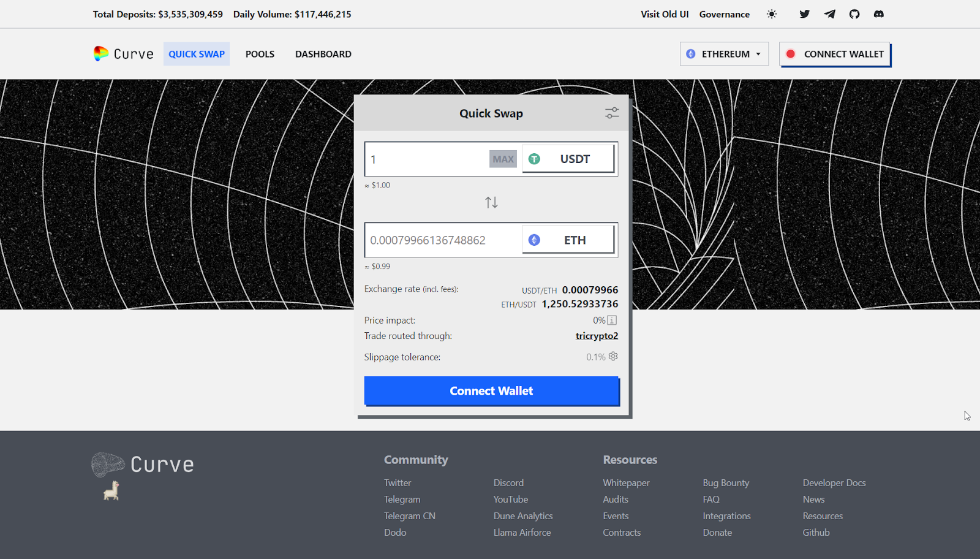The width and height of the screenshot is (980, 559).
Task: Click the price impact info icon
Action: pos(612,320)
